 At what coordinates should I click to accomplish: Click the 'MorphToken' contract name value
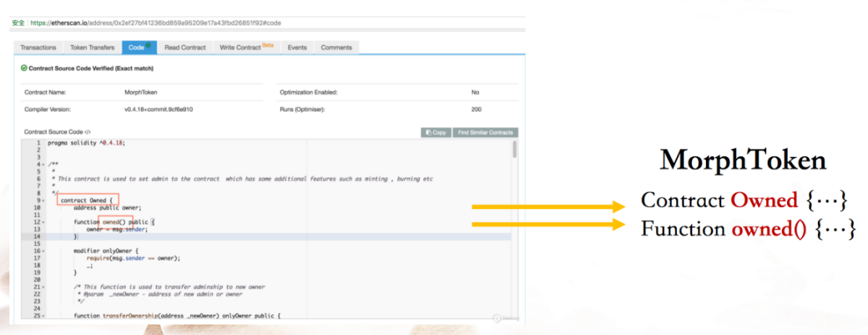[141, 93]
